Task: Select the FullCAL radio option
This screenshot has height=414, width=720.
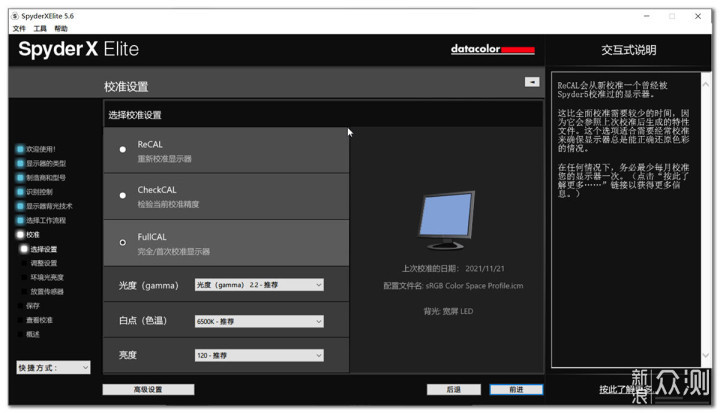Action: 123,242
